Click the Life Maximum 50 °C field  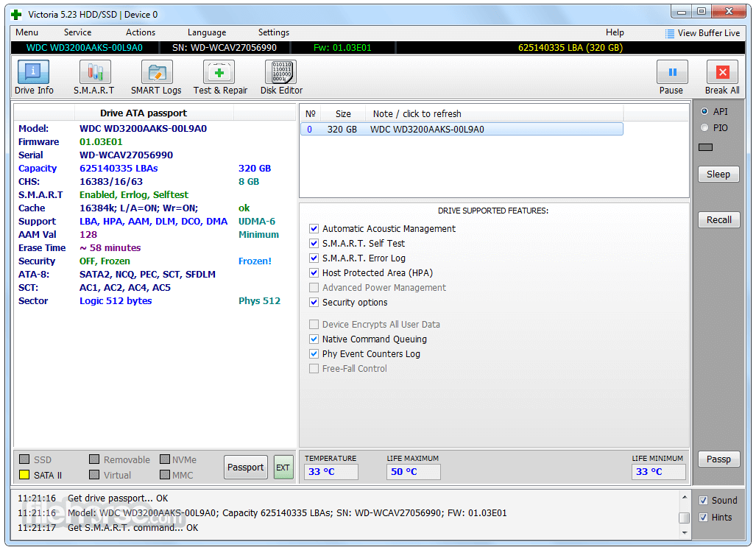(x=413, y=472)
